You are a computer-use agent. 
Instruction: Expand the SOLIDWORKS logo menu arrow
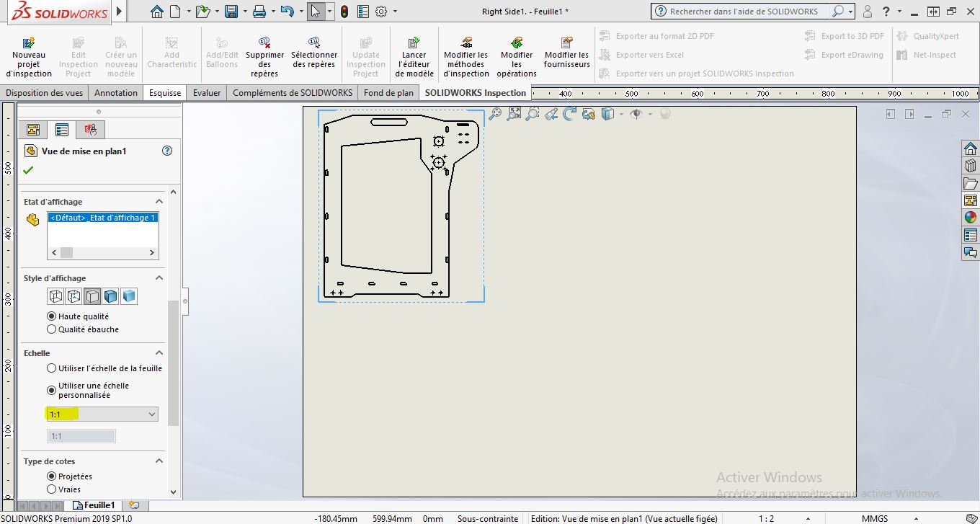tap(119, 12)
